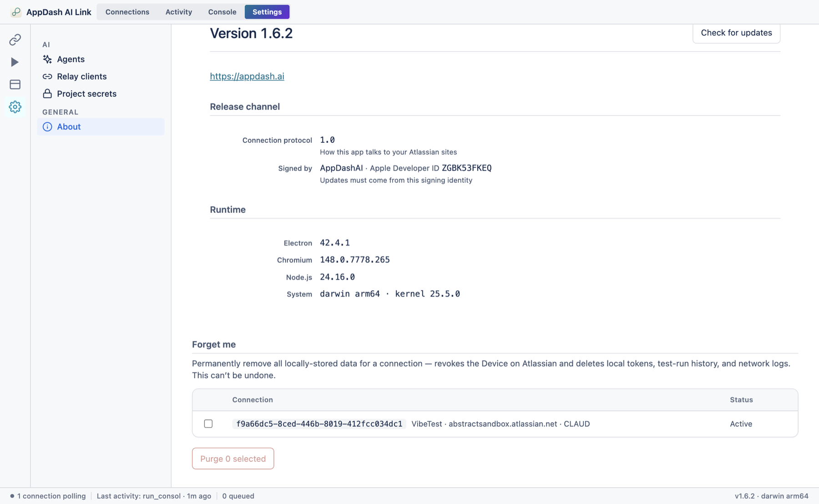Viewport: 819px width, 504px height.
Task: Click the info icon beside About
Action: coord(47,127)
